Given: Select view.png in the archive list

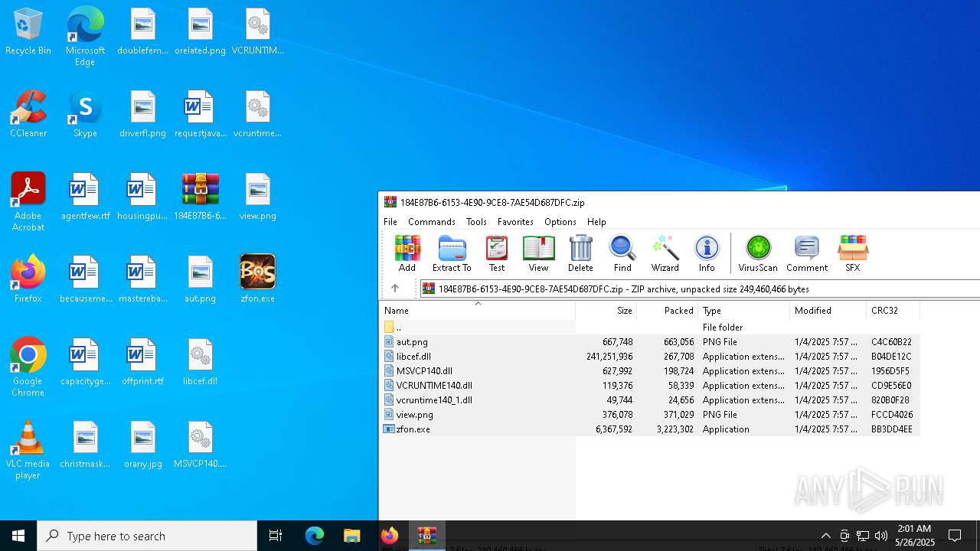Looking at the screenshot, I should pos(649,415).
